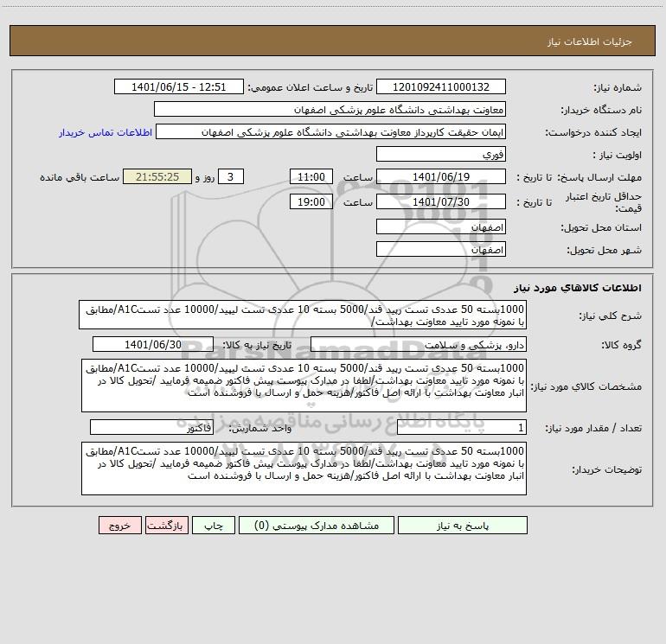The width and height of the screenshot is (666, 644).
Task: Click quantity field showing 1
Action: [462, 428]
